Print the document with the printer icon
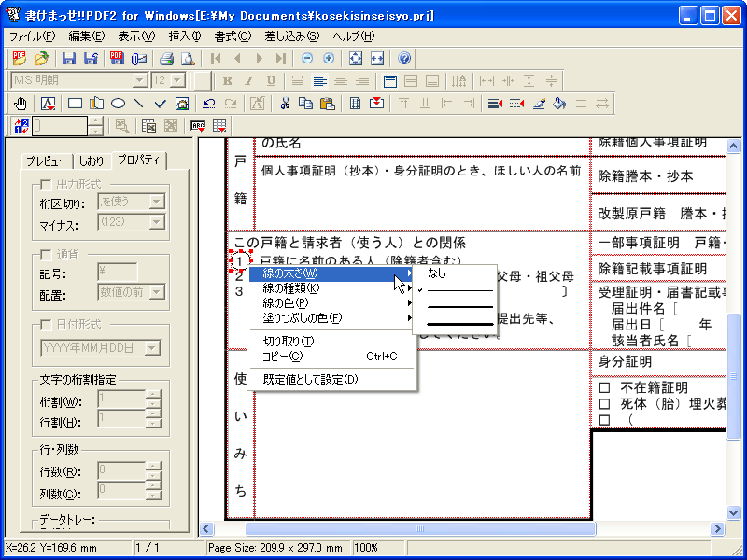747x560 pixels. coord(166,58)
